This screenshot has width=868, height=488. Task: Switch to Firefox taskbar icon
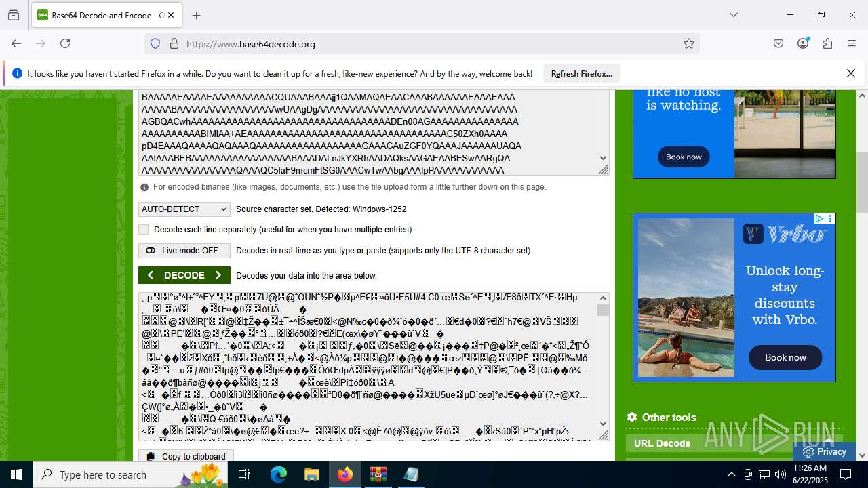point(345,474)
